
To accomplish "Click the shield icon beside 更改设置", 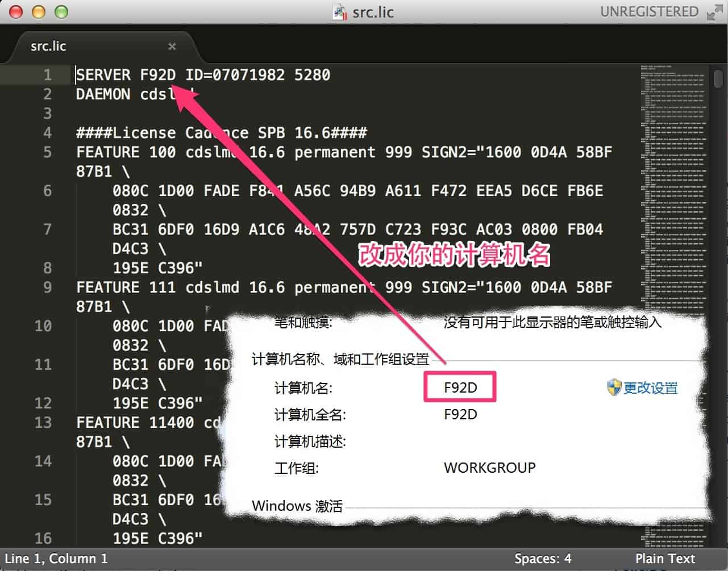I will pyautogui.click(x=614, y=387).
